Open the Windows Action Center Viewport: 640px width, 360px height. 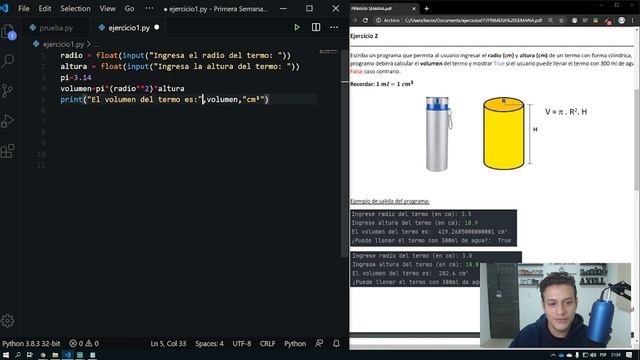(x=629, y=355)
